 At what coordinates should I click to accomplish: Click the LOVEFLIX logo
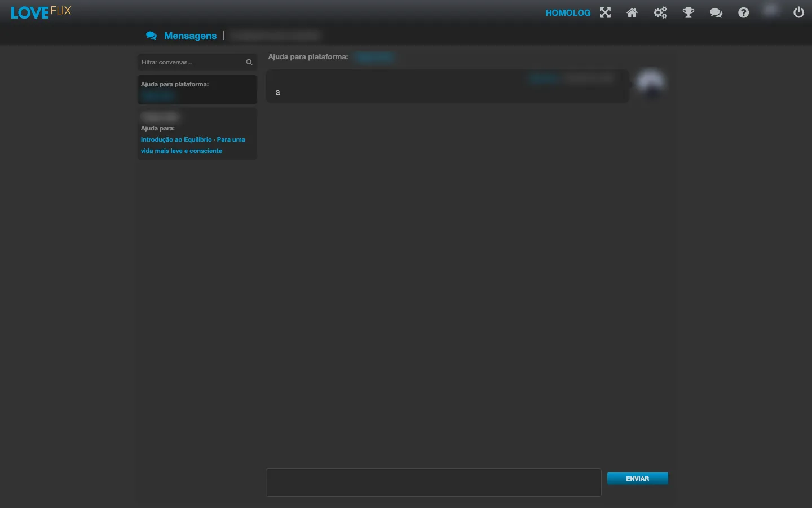tap(41, 12)
